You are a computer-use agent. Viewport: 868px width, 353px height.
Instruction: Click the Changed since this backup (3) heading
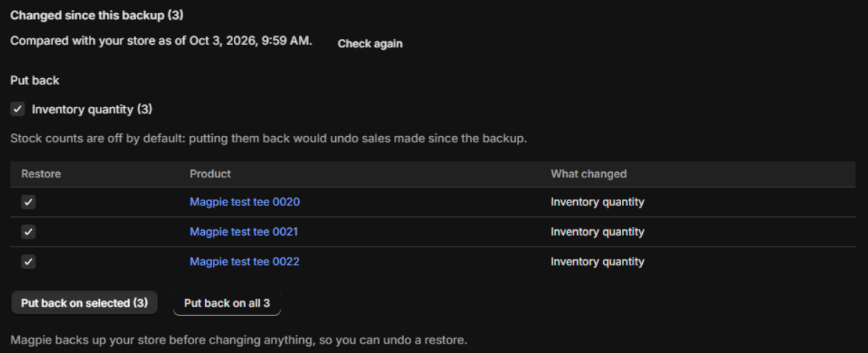[97, 15]
